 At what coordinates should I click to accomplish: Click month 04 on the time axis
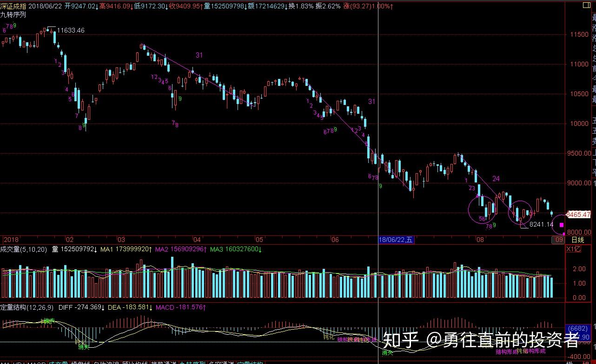pyautogui.click(x=197, y=240)
